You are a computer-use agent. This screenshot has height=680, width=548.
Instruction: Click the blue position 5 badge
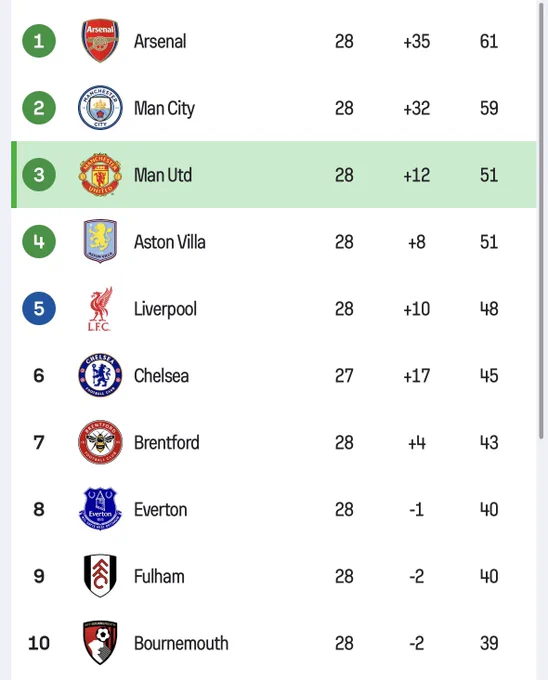pos(39,309)
